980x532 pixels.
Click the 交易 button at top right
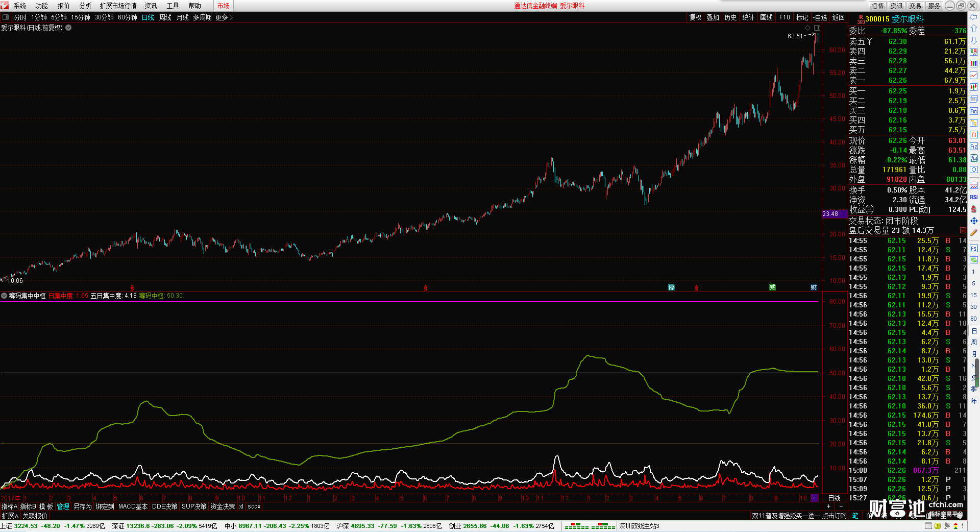[x=916, y=6]
